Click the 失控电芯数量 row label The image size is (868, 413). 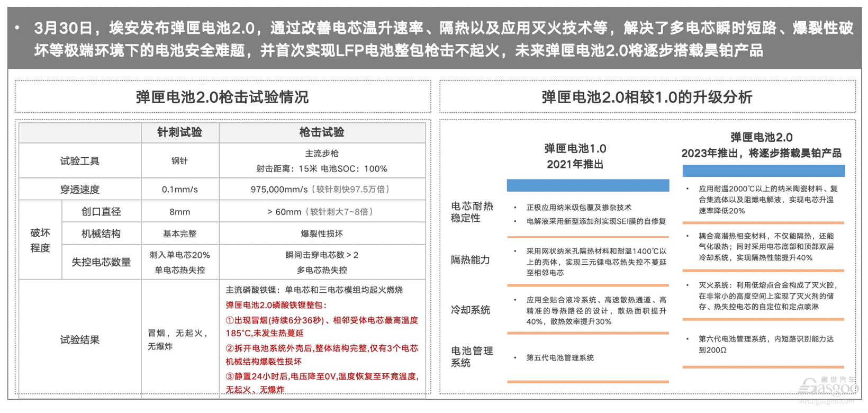101,263
